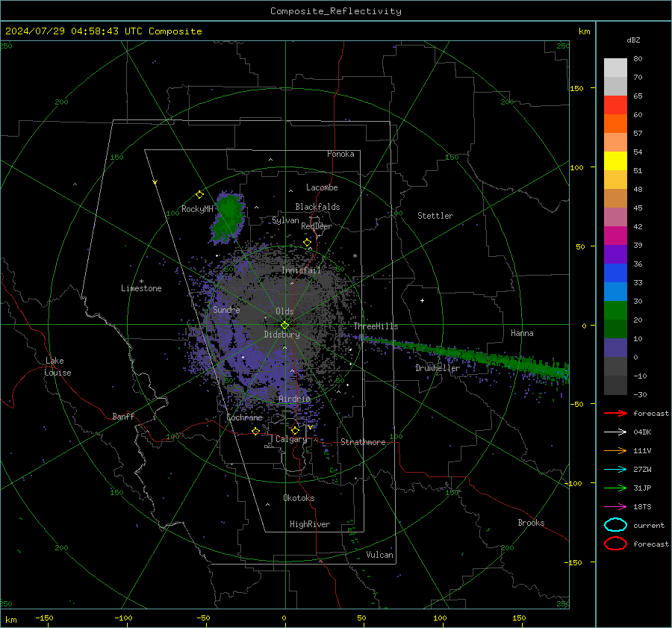The width and height of the screenshot is (672, 628).
Task: Select the magenta swatch between 42 and 39 dBZ
Action: coord(615,236)
